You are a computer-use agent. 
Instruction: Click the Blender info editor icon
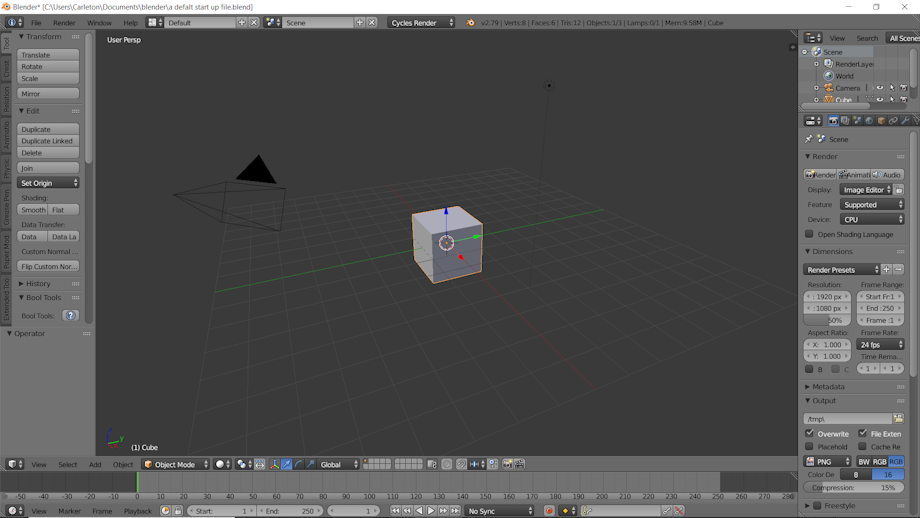[x=14, y=22]
